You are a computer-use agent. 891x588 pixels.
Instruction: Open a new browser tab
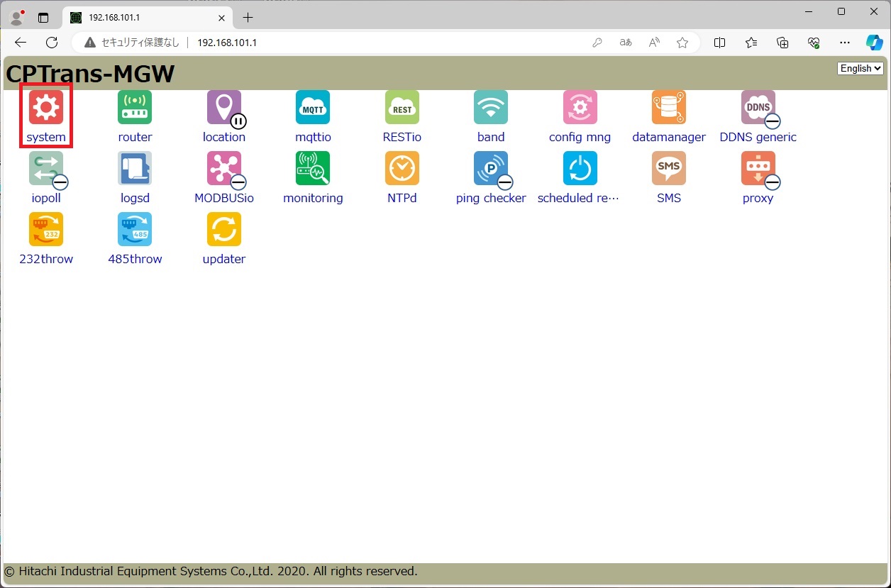point(248,17)
